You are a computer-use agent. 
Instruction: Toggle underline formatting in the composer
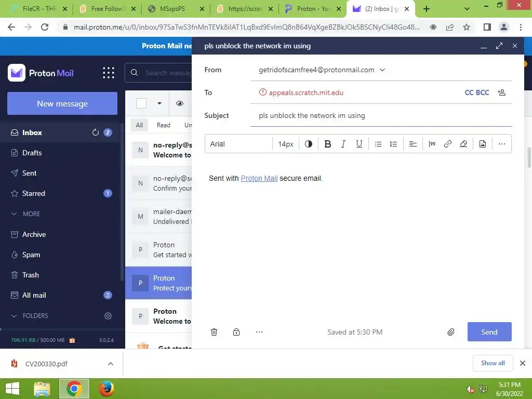coord(359,144)
